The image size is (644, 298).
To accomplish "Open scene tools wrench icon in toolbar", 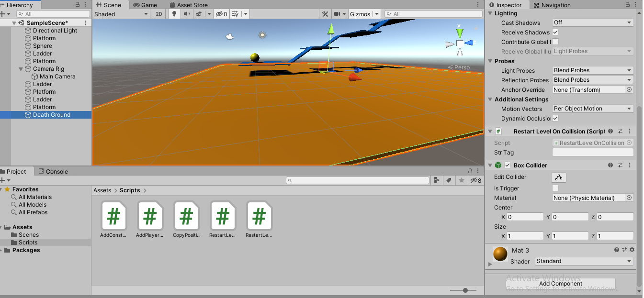I will [x=325, y=14].
